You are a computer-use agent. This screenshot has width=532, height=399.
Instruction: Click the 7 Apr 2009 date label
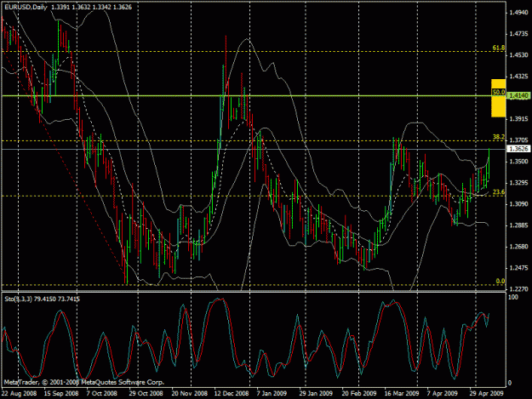pos(442,393)
